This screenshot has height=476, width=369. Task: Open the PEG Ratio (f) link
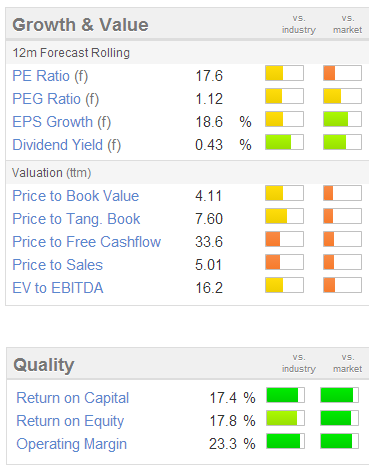[x=56, y=99]
